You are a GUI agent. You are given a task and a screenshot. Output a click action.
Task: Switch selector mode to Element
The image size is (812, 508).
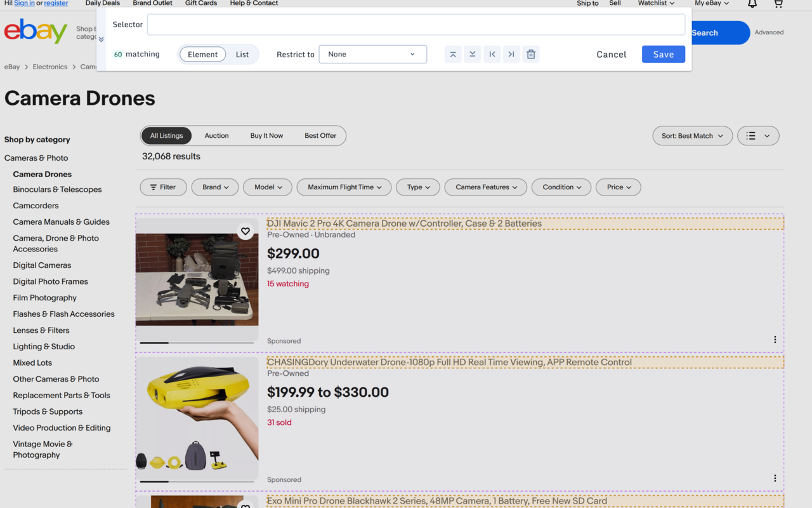pos(203,55)
